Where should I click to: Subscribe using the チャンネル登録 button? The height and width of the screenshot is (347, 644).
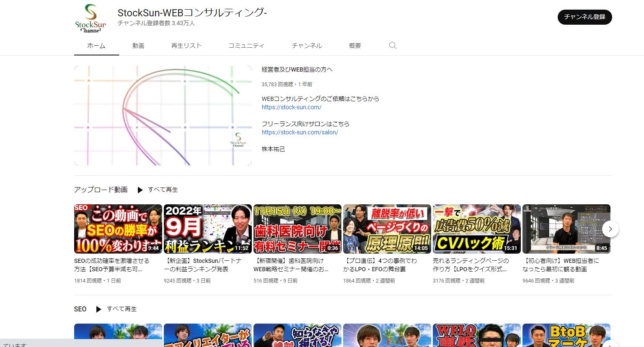(584, 17)
